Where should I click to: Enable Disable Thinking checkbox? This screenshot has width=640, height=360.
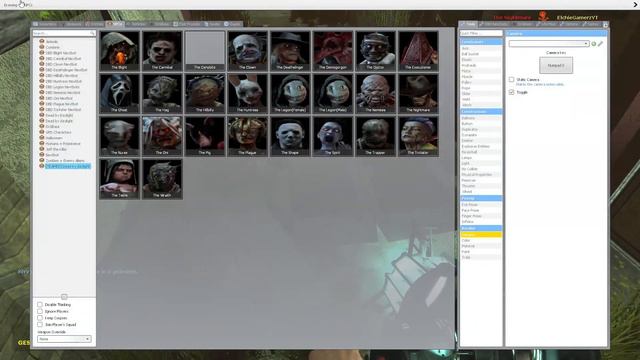[x=40, y=304]
